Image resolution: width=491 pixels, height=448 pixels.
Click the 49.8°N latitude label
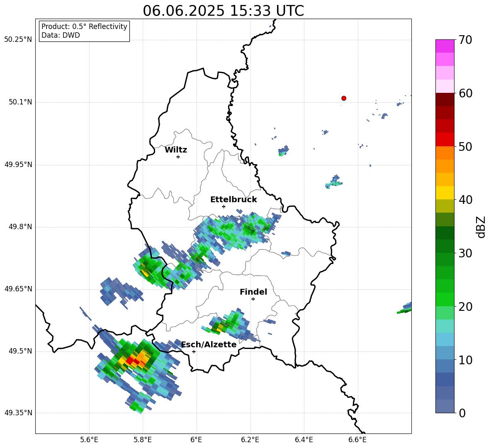20,227
